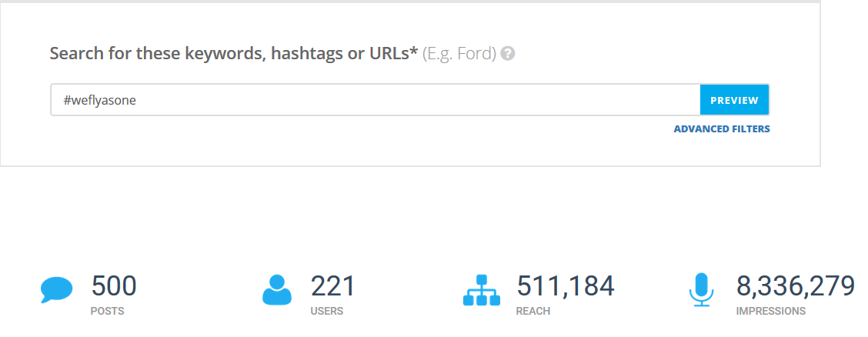This screenshot has height=337, width=868.
Task: Click the 500 posts count
Action: click(x=114, y=286)
